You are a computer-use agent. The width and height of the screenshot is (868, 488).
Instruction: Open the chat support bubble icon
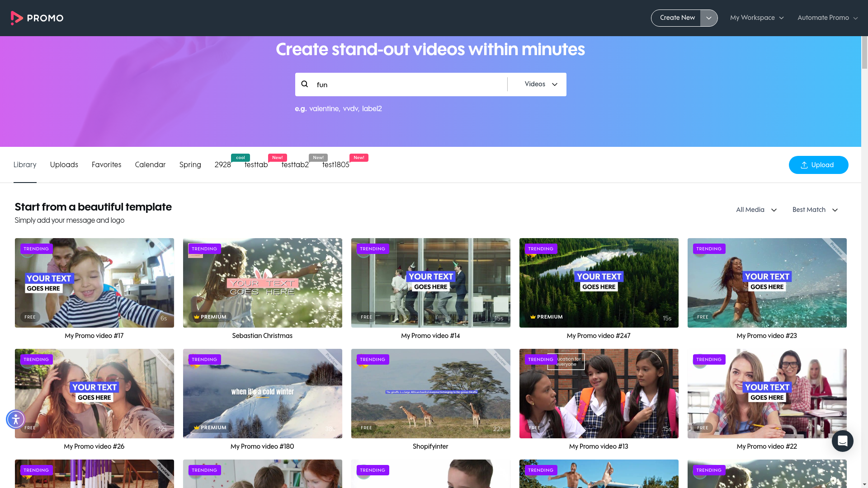pyautogui.click(x=842, y=441)
